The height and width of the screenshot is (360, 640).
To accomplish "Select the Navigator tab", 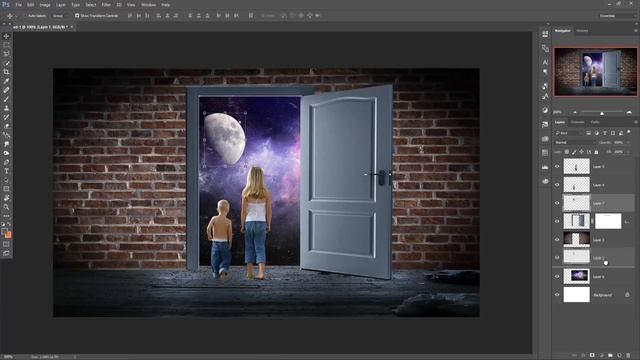I will (x=563, y=31).
